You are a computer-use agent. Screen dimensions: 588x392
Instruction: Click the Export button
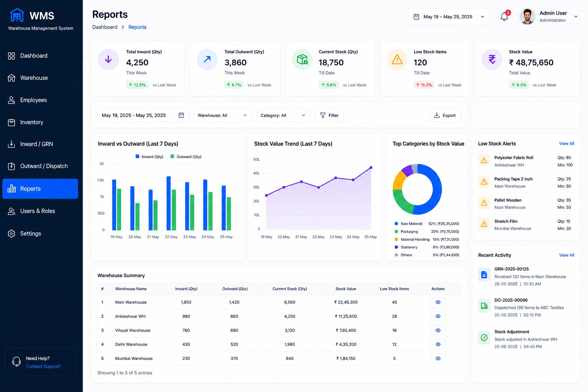click(x=445, y=115)
